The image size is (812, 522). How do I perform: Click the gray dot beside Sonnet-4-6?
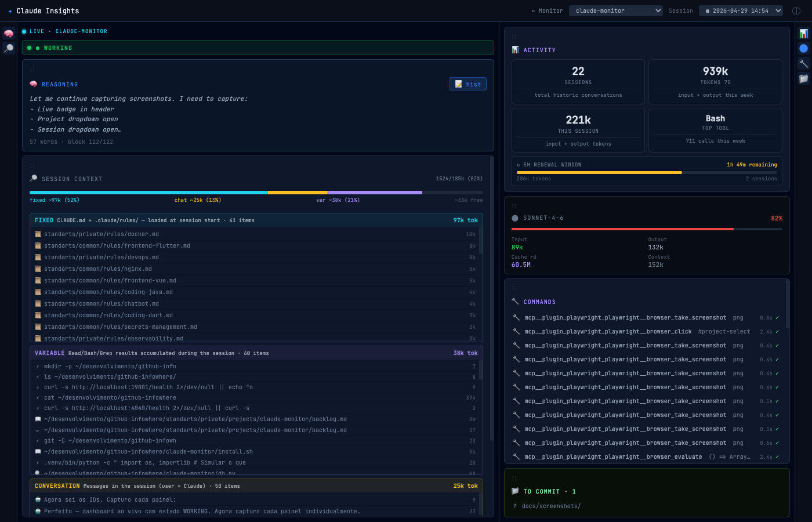[x=515, y=218]
